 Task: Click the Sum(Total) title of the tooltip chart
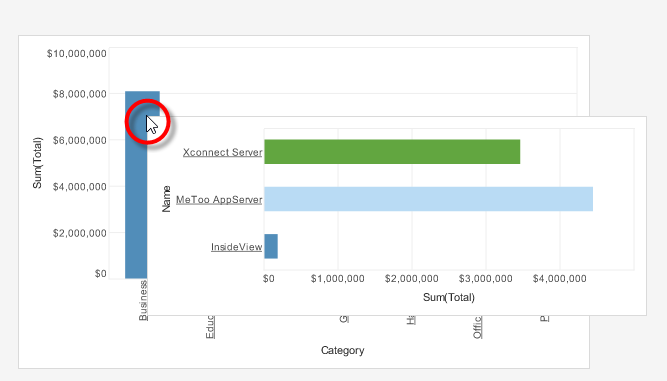pos(449,297)
